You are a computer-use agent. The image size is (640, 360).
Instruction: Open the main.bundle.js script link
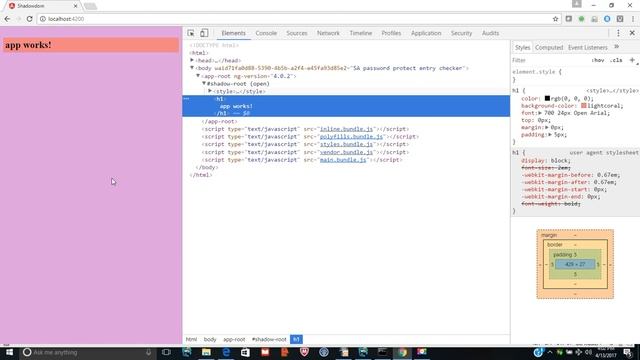point(343,160)
